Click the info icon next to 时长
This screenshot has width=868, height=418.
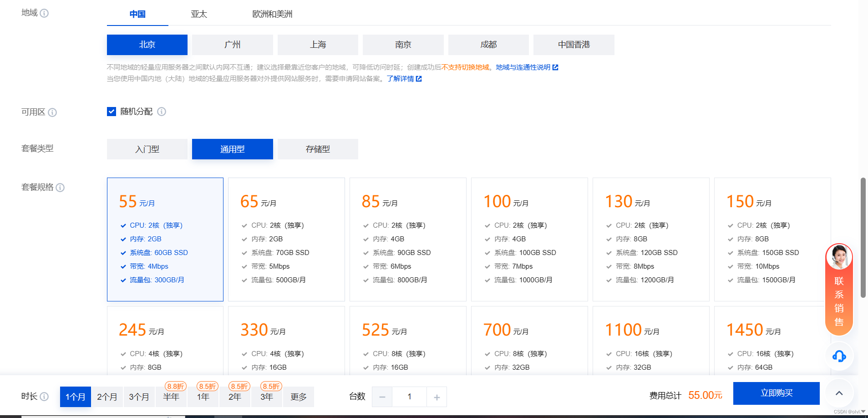(44, 397)
